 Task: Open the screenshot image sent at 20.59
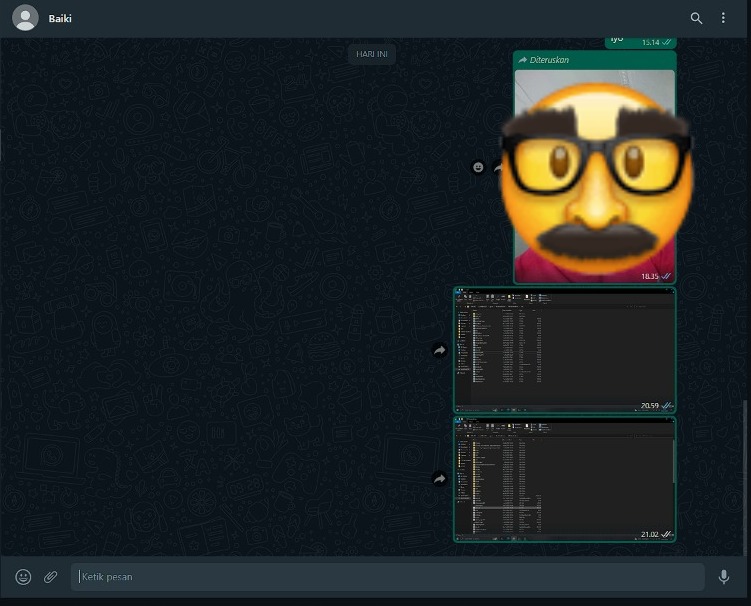565,351
